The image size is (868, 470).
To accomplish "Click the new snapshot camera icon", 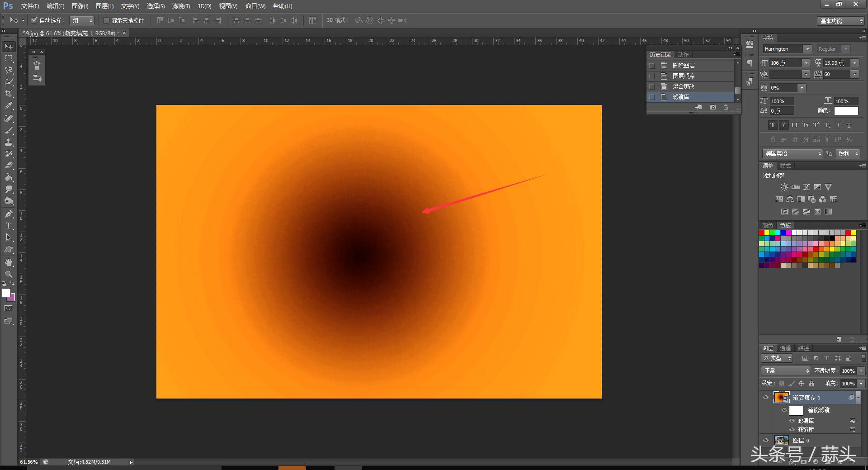I will (x=713, y=107).
